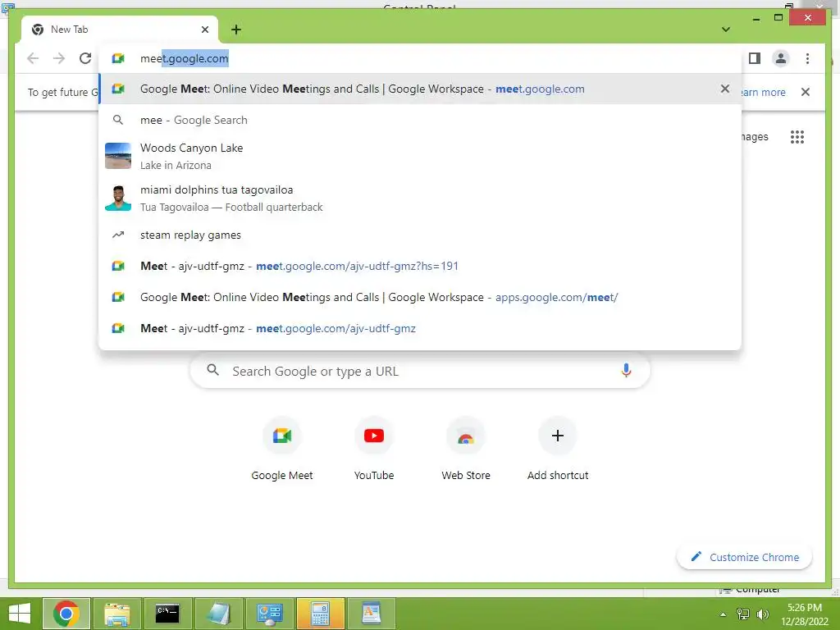Select the apps.google.com/meet/ suggestion
This screenshot has height=630, width=840.
(420, 297)
